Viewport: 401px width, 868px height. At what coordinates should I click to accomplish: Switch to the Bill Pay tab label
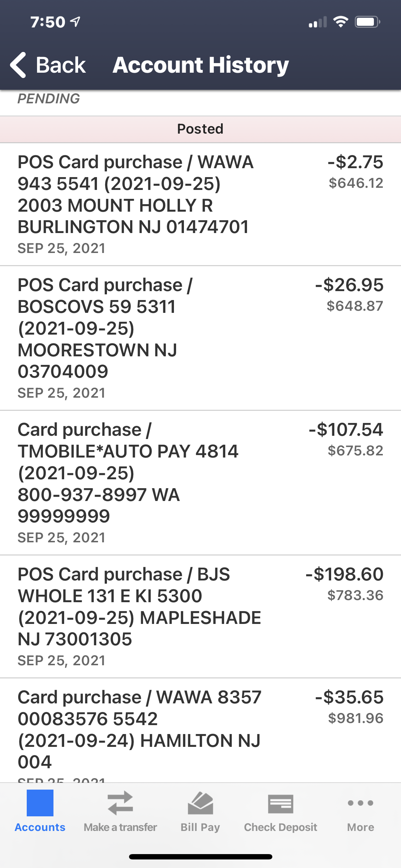(x=200, y=827)
